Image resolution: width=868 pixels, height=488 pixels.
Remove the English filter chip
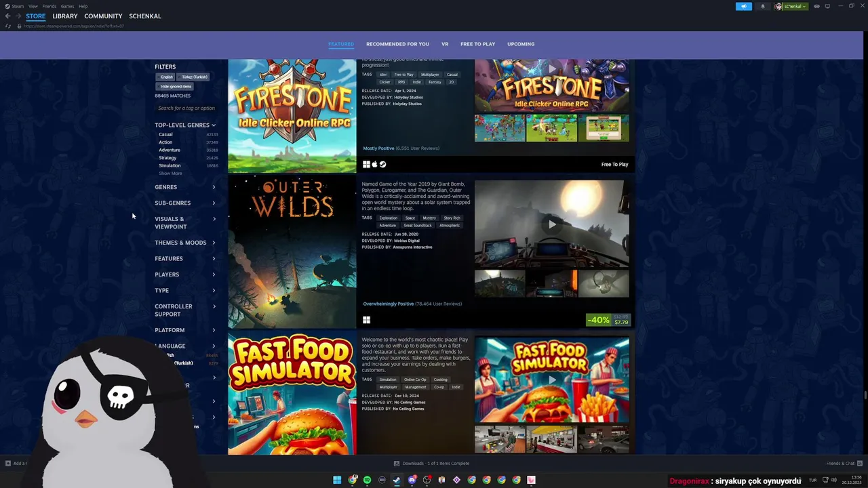pyautogui.click(x=166, y=77)
